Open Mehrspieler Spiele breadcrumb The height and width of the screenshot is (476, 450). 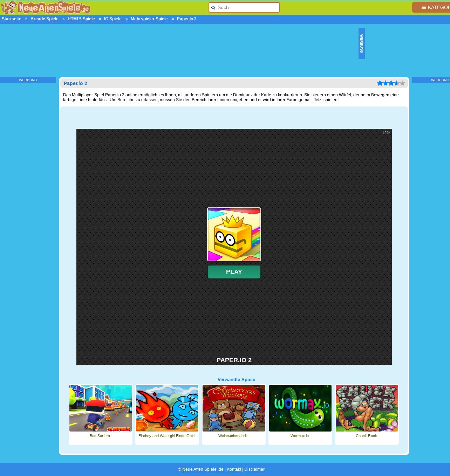pos(149,19)
